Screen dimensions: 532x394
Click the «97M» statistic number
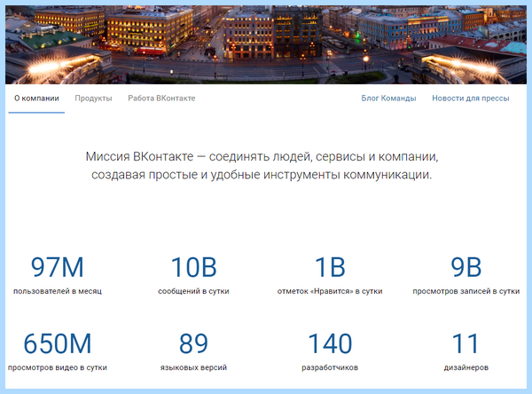[x=58, y=267]
